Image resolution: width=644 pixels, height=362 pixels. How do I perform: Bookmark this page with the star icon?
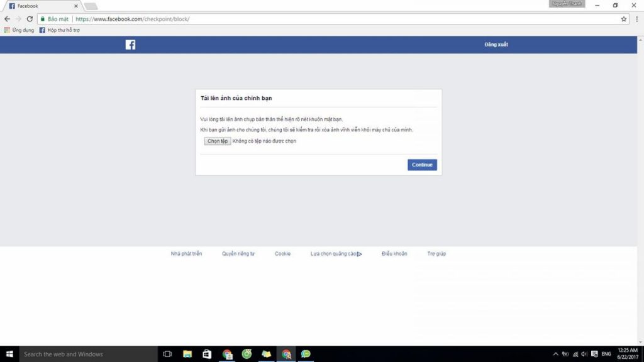(x=624, y=19)
